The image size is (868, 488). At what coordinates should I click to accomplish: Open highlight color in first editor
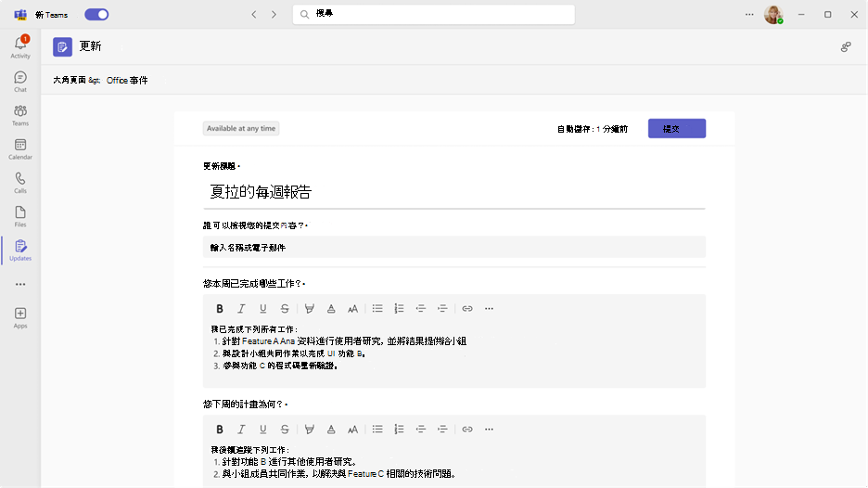(x=310, y=309)
